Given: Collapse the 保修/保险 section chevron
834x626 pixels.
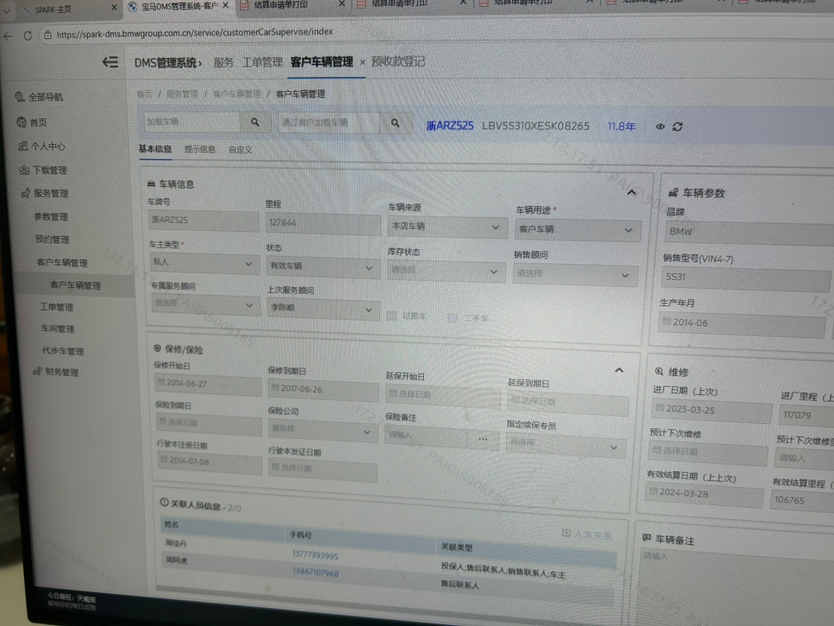Looking at the screenshot, I should pos(619,370).
